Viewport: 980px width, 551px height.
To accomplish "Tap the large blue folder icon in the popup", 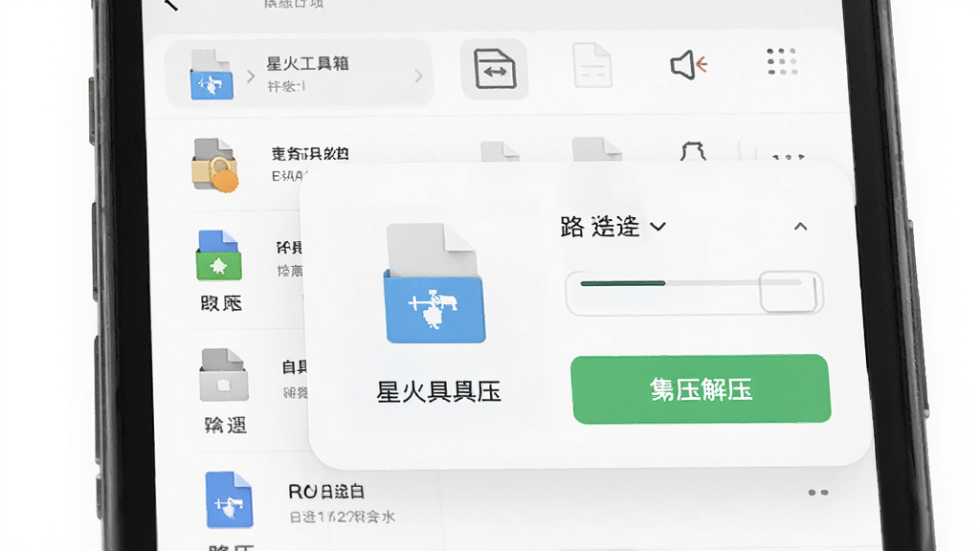I will (435, 283).
